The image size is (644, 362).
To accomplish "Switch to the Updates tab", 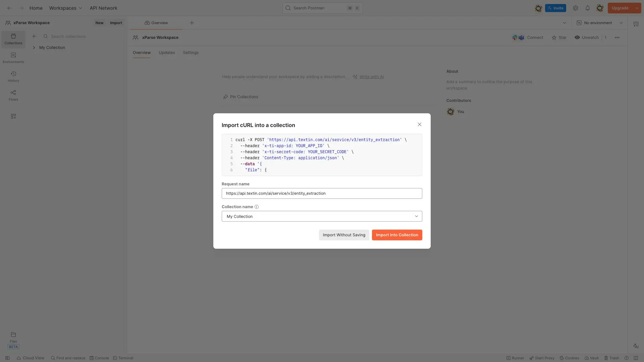I will [x=167, y=53].
